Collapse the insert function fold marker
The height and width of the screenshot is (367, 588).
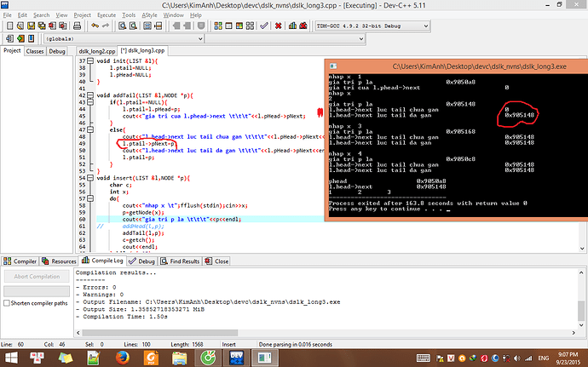(92, 177)
